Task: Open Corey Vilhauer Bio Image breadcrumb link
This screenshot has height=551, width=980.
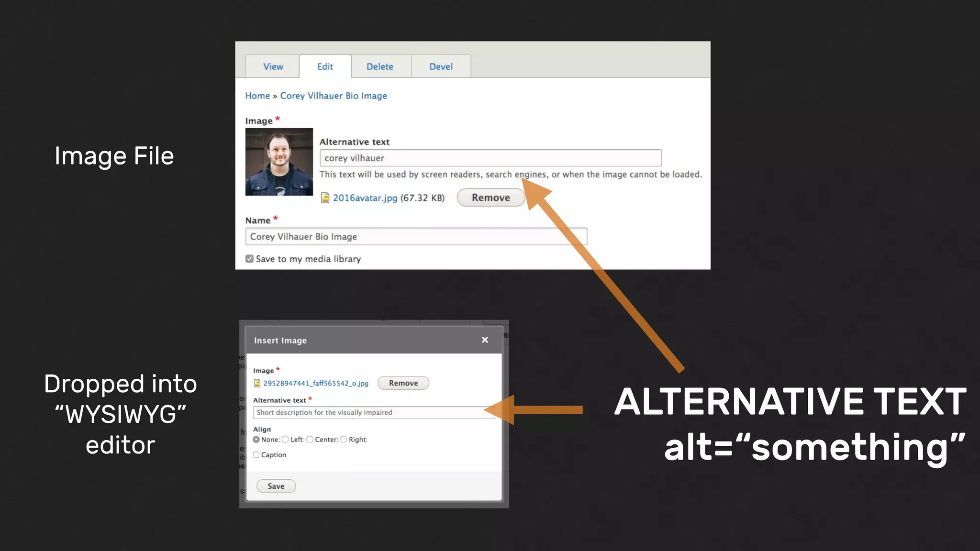Action: click(334, 96)
